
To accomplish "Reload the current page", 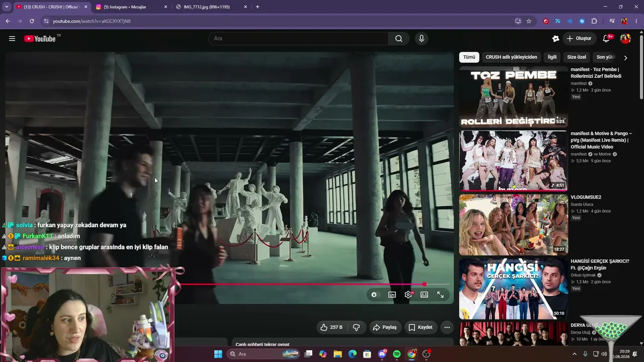I will pyautogui.click(x=32, y=21).
